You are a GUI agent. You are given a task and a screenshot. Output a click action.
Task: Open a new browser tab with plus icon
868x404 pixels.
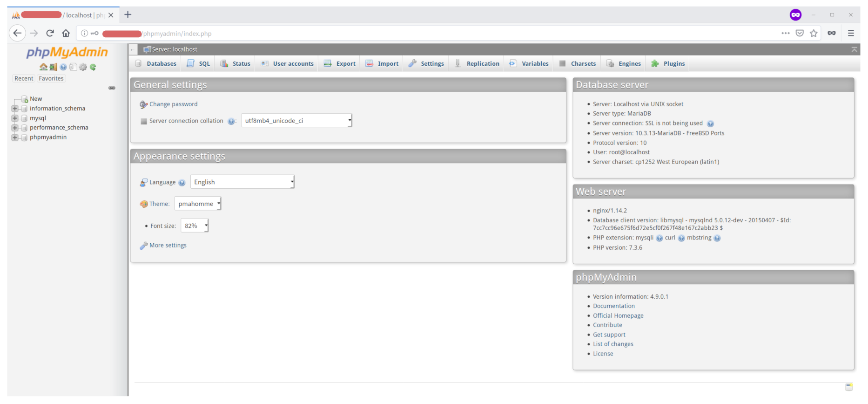point(128,15)
